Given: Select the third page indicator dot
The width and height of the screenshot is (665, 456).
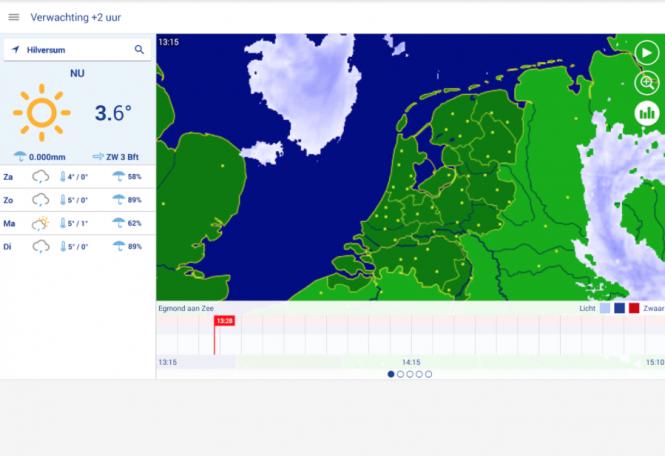Looking at the screenshot, I should 410,374.
